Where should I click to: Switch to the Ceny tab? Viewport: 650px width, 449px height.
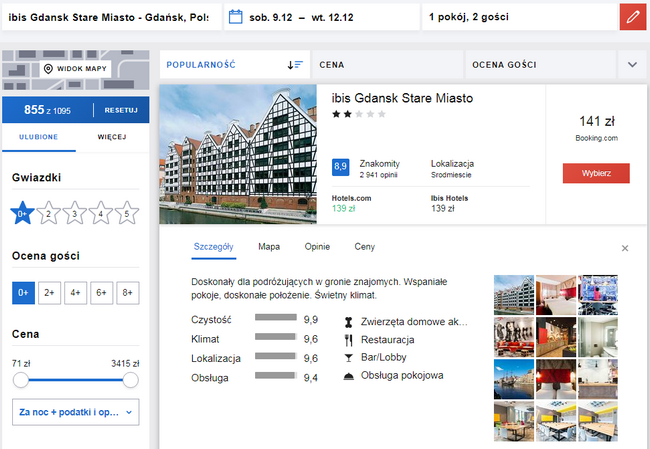[364, 247]
